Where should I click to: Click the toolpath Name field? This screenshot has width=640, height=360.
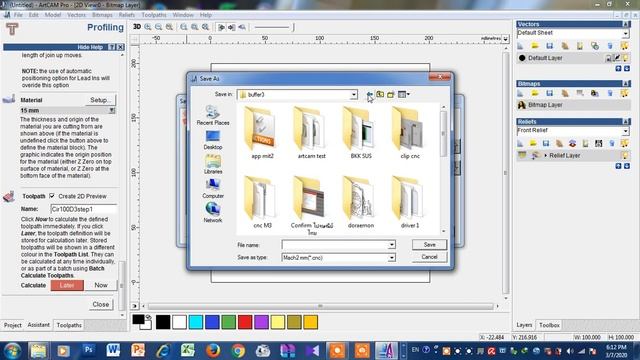point(83,209)
